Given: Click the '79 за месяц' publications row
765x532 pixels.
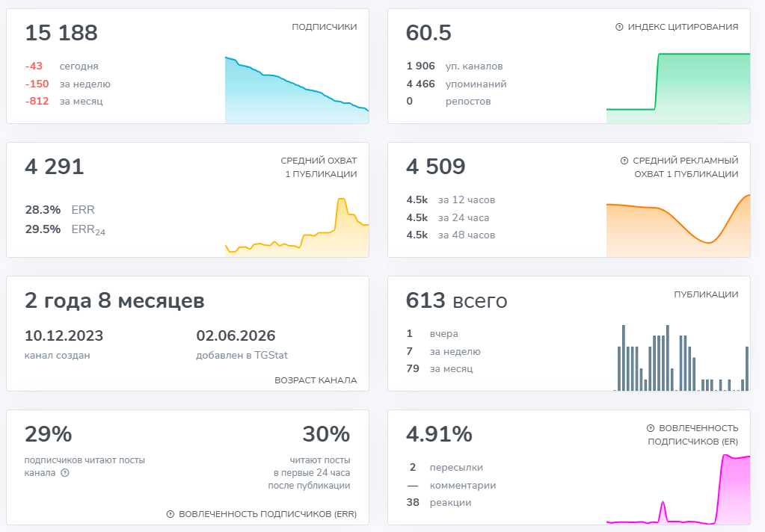Looking at the screenshot, I should (x=440, y=368).
